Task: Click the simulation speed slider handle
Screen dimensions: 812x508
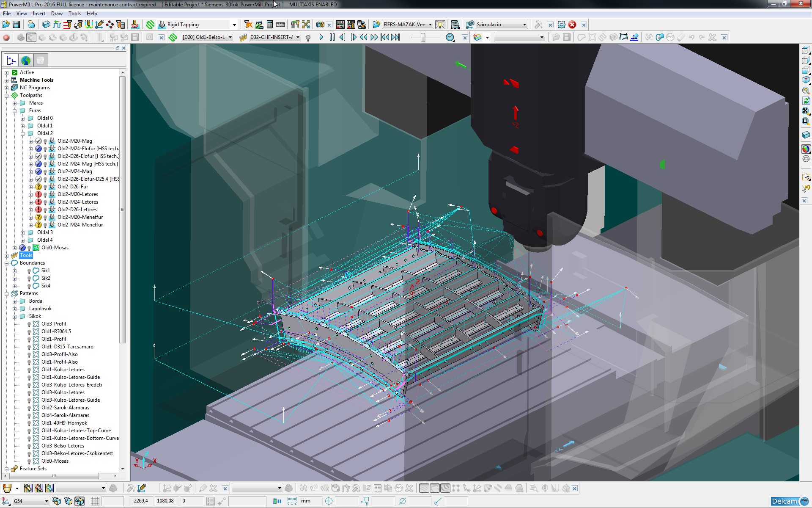Action: point(423,38)
